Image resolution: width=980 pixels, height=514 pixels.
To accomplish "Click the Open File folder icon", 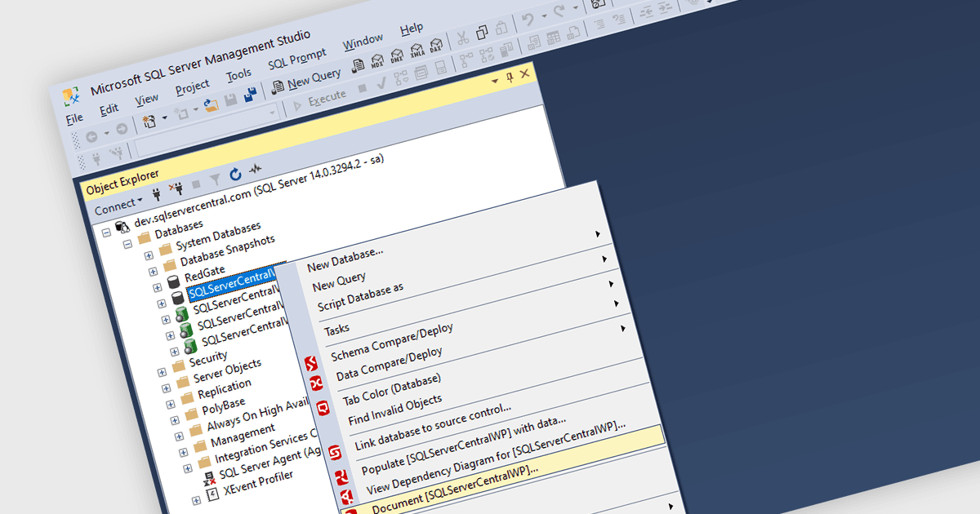I will click(212, 104).
